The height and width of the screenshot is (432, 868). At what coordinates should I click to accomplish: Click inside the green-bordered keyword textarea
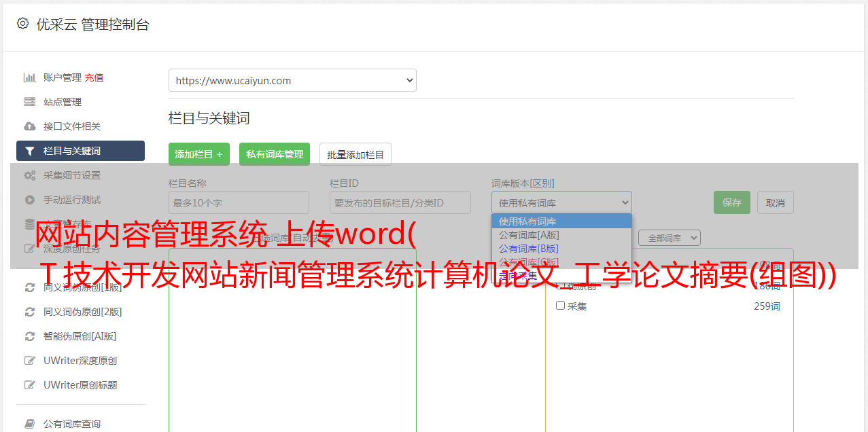point(292,340)
